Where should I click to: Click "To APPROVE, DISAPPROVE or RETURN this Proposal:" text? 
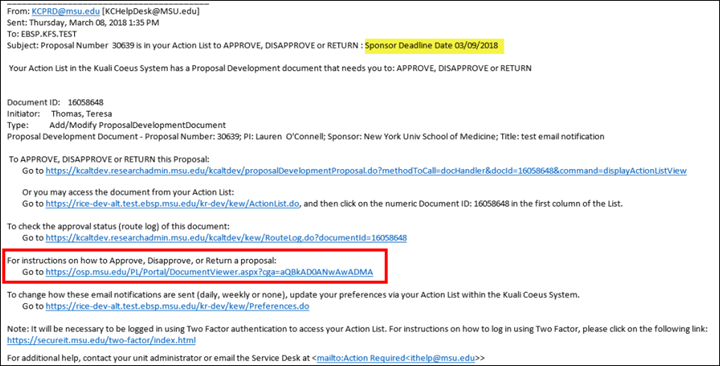coord(109,159)
